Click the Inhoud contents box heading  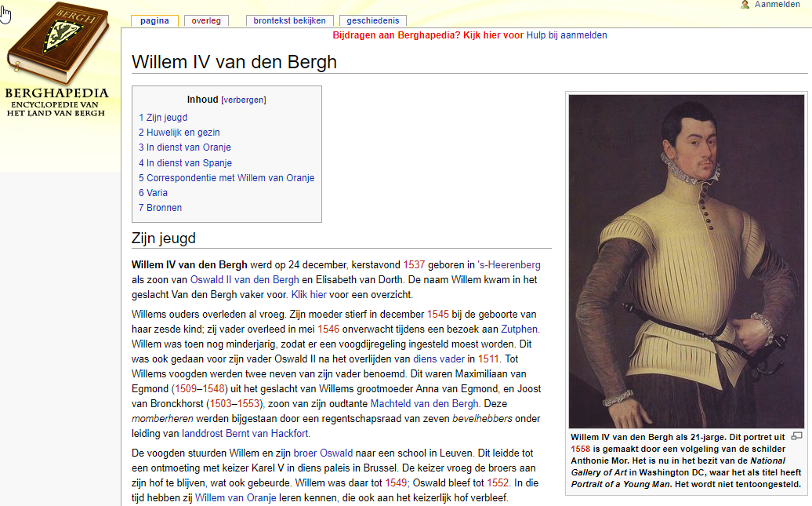coord(202,100)
